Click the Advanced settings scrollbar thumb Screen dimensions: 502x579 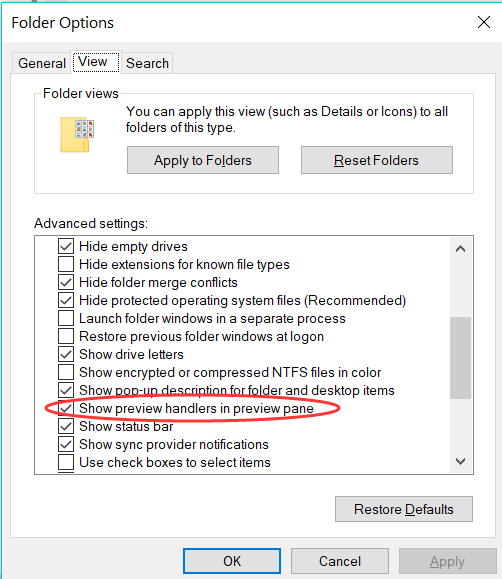click(460, 357)
